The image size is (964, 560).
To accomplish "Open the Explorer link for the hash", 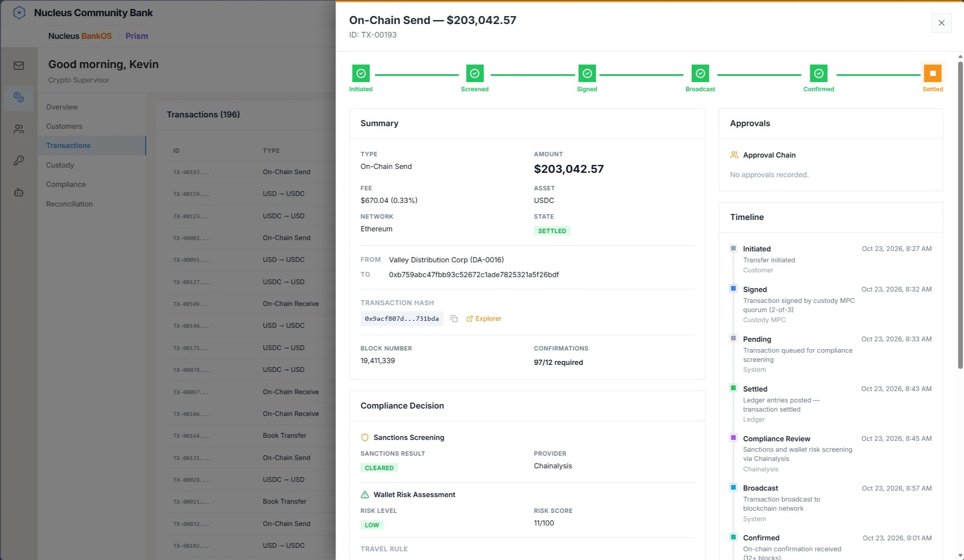I will click(x=484, y=319).
